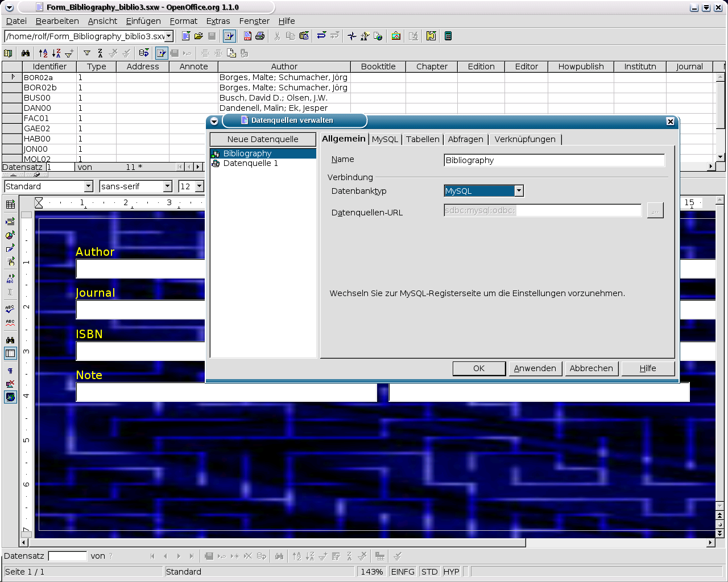Image resolution: width=728 pixels, height=582 pixels.
Task: Click the insert table icon in left toolbar
Action: pos(10,205)
